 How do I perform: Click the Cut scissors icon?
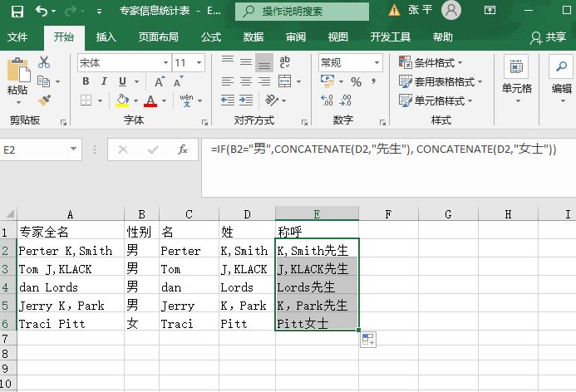click(44, 63)
